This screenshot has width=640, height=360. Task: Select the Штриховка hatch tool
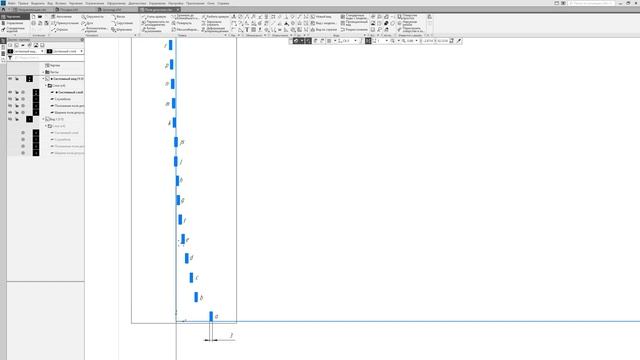click(x=122, y=30)
